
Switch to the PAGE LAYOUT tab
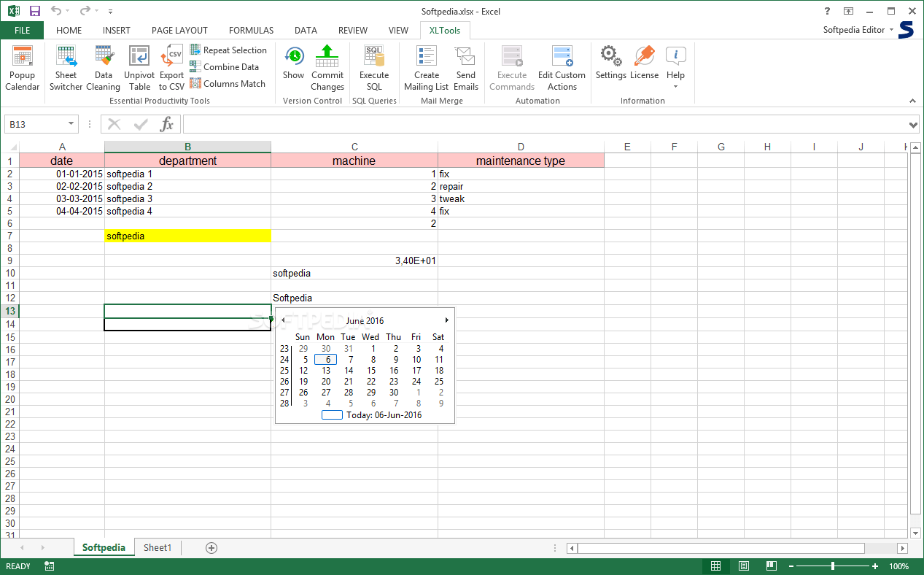pos(179,30)
